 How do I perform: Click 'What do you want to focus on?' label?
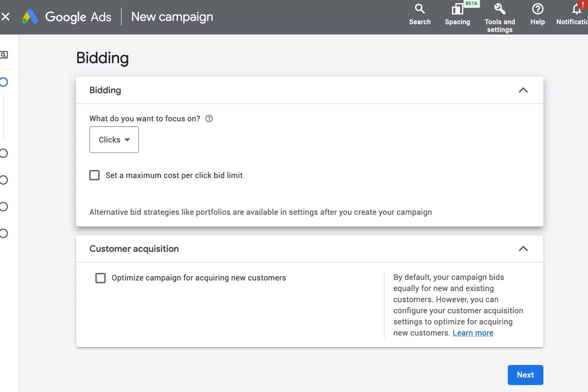pyautogui.click(x=145, y=119)
